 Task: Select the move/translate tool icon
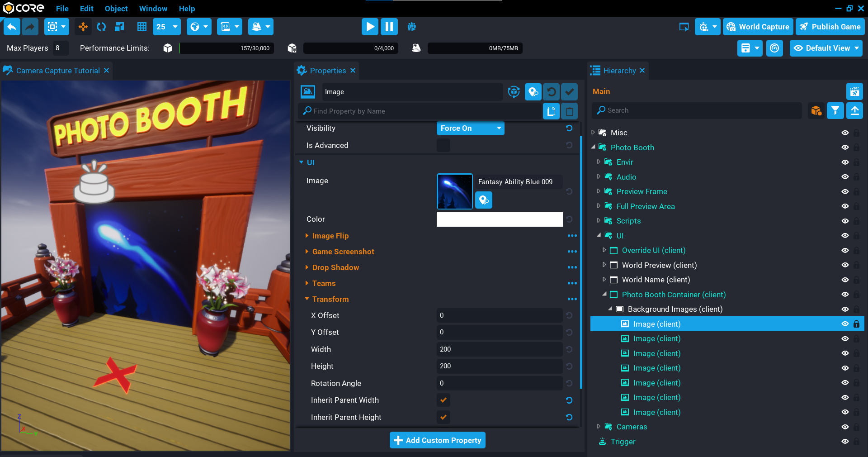click(x=83, y=27)
